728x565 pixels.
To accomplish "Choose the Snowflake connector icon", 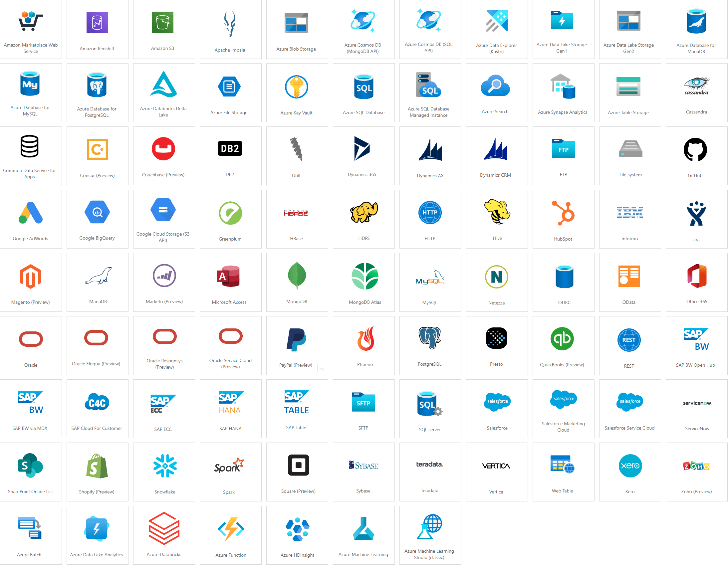I will [165, 466].
